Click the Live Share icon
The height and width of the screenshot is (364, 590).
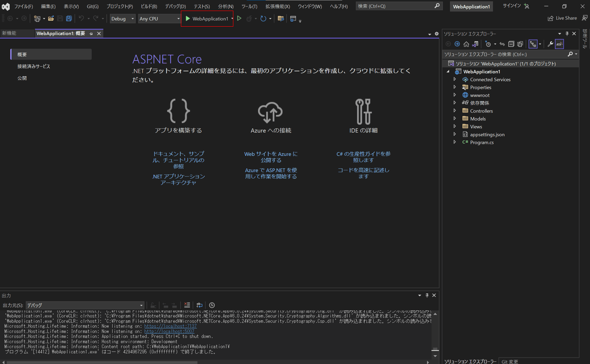click(x=551, y=18)
